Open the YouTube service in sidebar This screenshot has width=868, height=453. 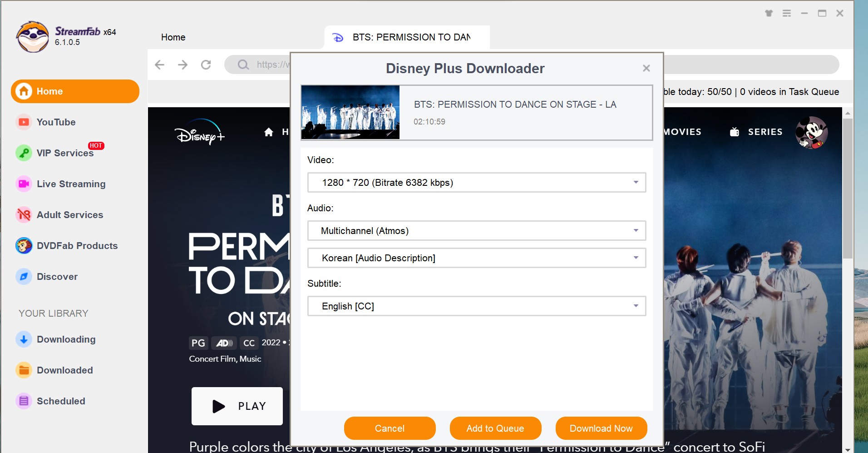56,122
